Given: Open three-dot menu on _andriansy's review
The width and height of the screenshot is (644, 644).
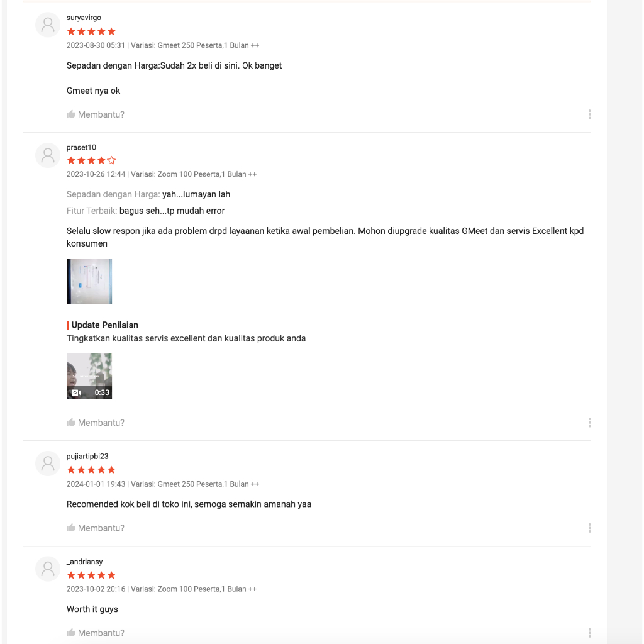Looking at the screenshot, I should coord(589,633).
